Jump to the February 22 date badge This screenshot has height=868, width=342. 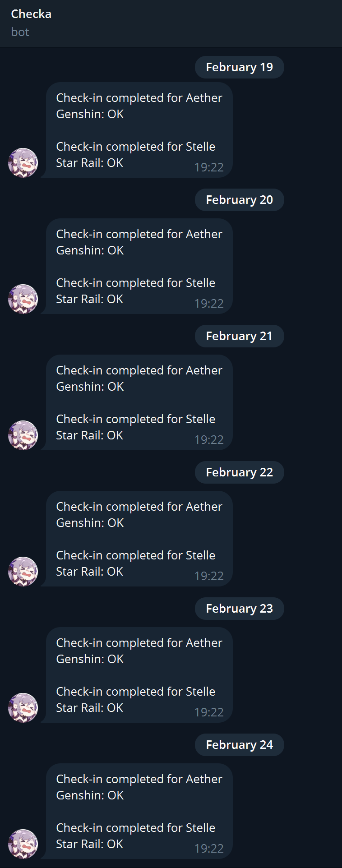point(239,472)
